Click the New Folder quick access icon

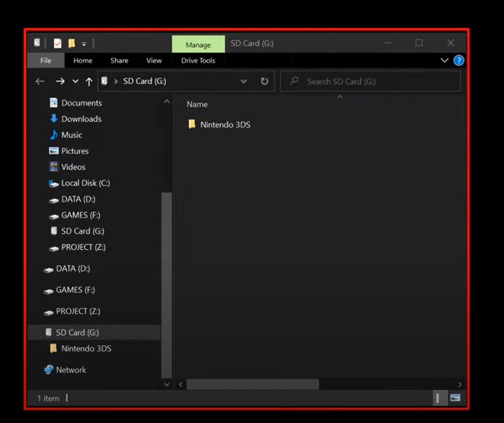pos(71,43)
